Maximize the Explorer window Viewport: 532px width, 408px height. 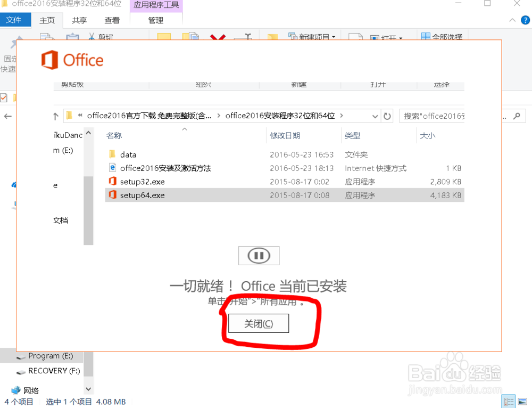(487, 3)
